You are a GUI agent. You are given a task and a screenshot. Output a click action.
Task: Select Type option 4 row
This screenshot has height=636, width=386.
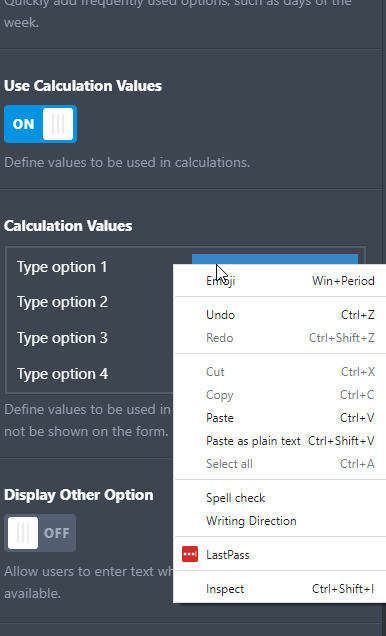click(62, 374)
